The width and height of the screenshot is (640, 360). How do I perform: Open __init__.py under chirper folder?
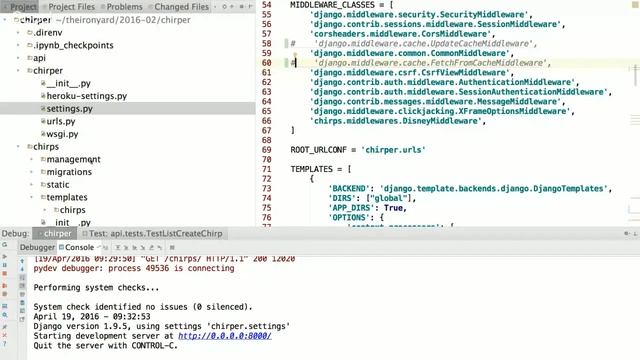(x=68, y=83)
